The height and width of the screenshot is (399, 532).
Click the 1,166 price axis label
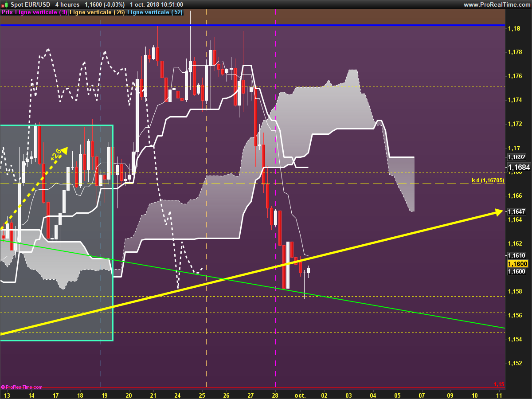pos(515,196)
